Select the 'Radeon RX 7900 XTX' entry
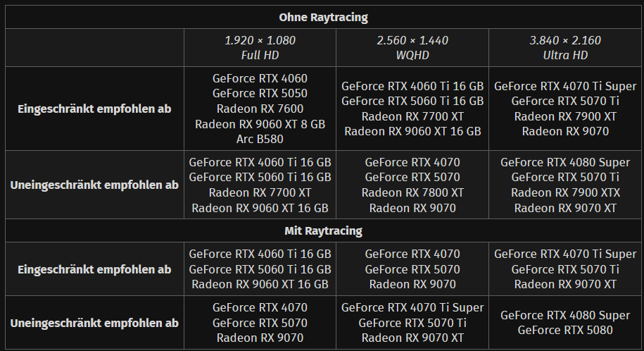 [x=565, y=192]
